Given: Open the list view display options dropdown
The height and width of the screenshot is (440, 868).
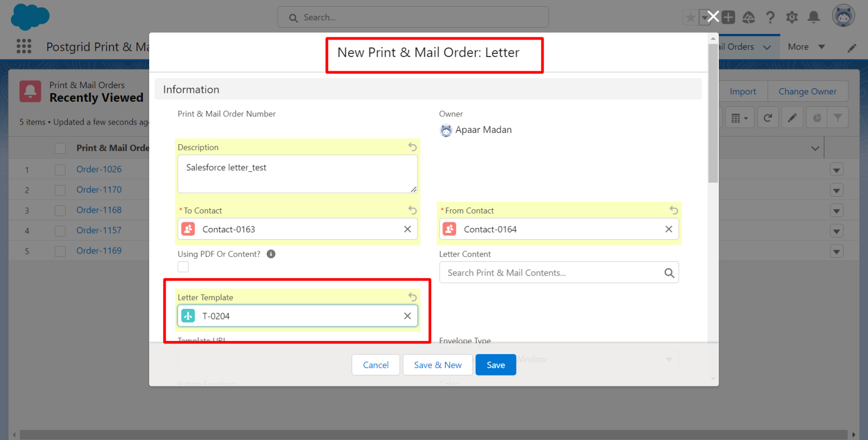Looking at the screenshot, I should point(739,118).
